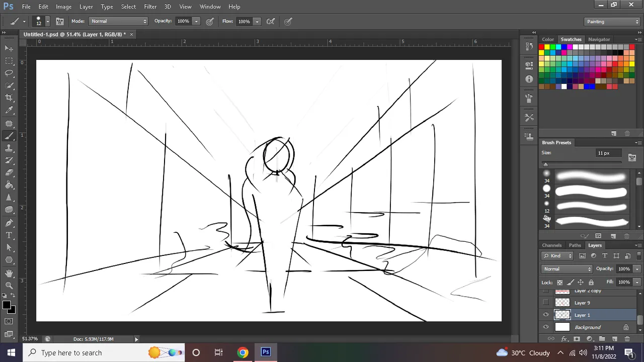Switch to the Navigator tab
The image size is (644, 362).
point(599,39)
